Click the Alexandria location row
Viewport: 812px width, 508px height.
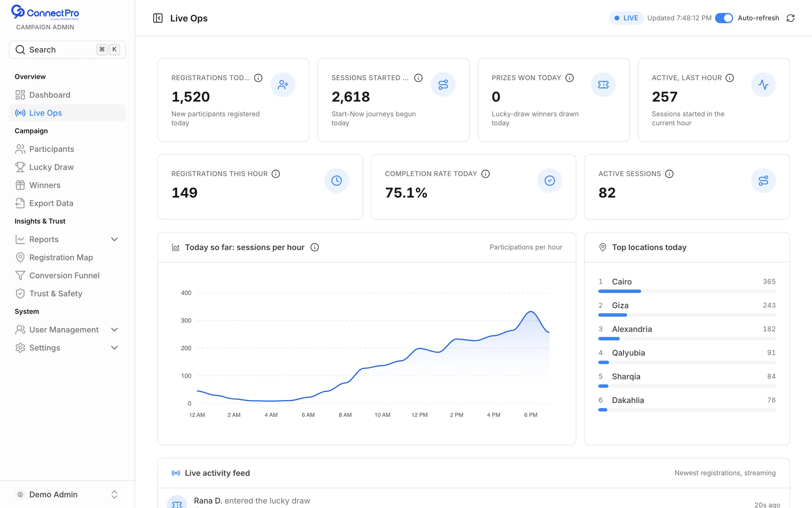point(687,332)
